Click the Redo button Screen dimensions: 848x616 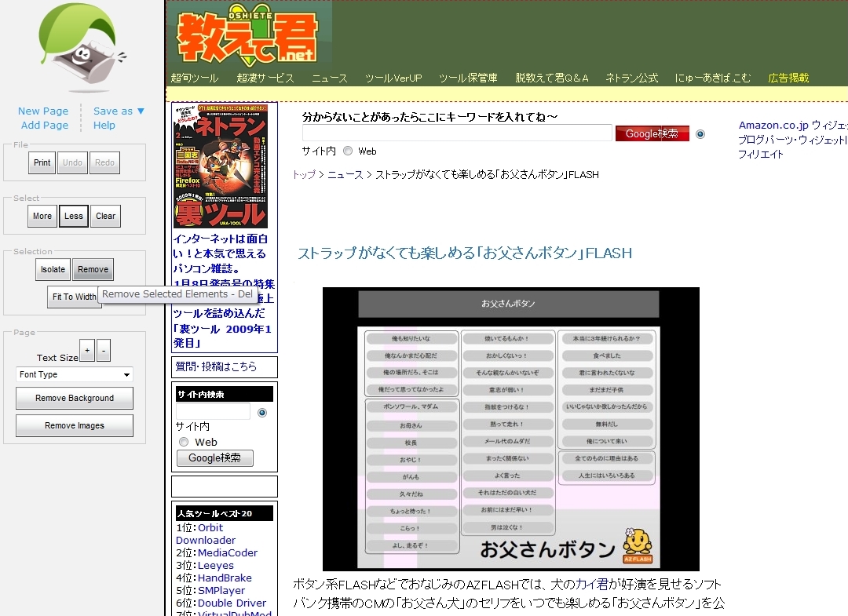pos(105,162)
